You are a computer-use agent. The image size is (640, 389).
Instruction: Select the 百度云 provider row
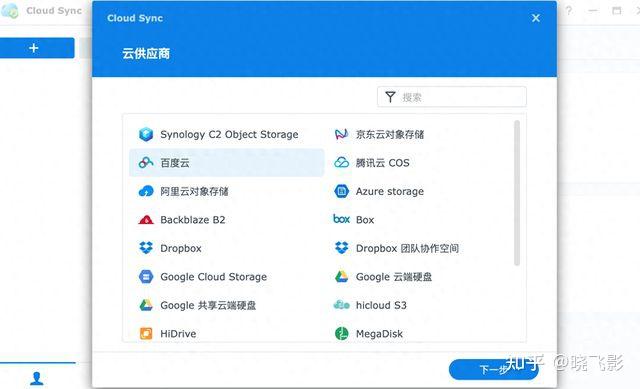pos(227,162)
